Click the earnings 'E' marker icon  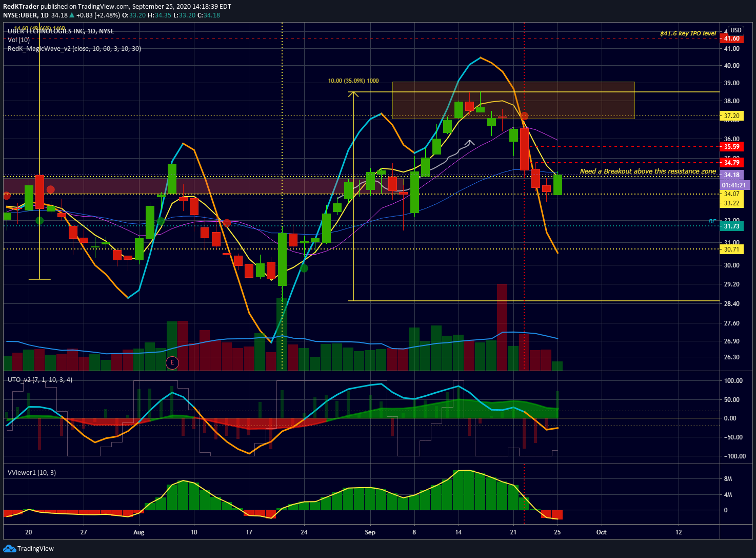[172, 362]
